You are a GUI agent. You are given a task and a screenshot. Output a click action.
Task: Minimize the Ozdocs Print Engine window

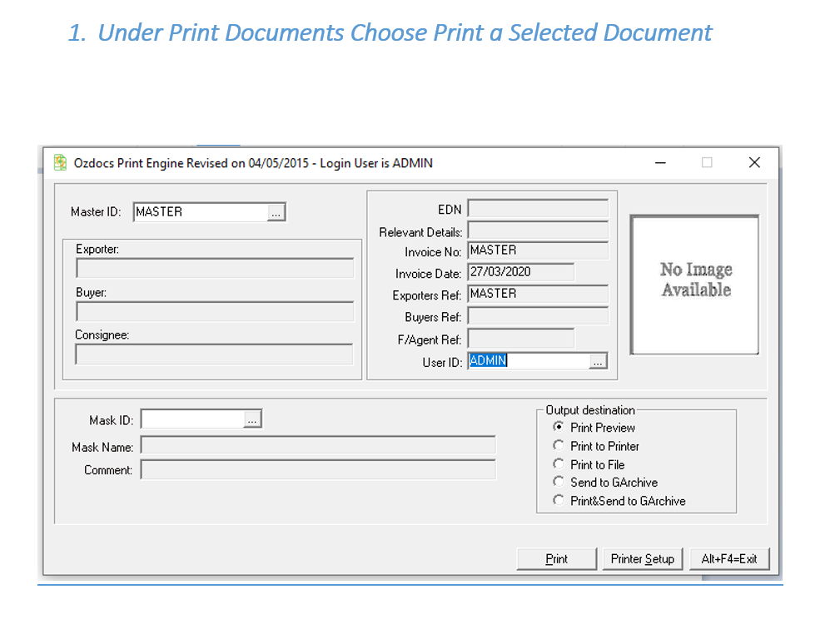point(660,163)
